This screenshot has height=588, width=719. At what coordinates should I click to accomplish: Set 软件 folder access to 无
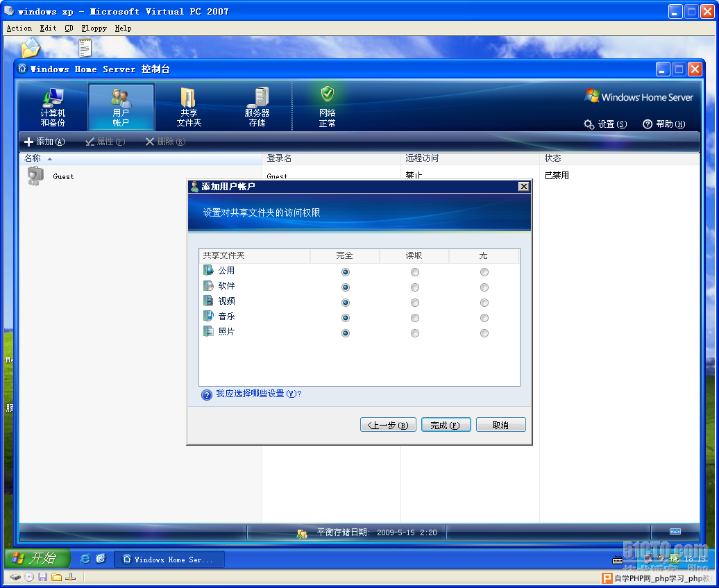coord(484,287)
